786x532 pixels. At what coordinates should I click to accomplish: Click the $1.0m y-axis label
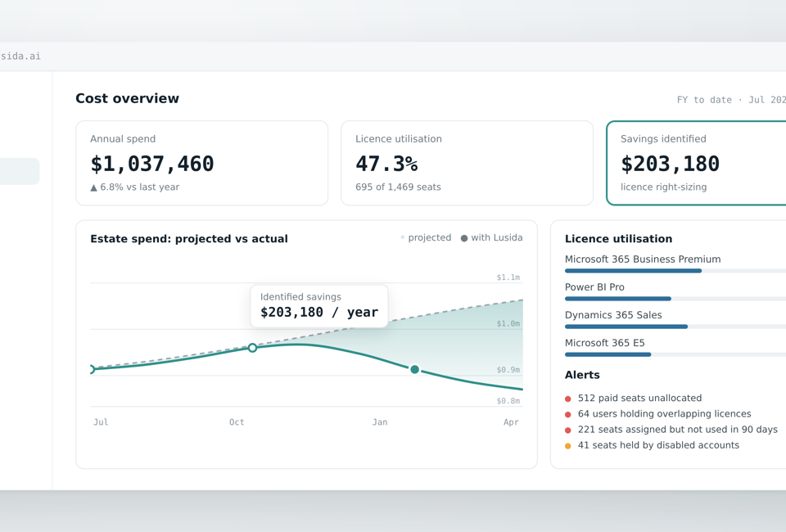pos(508,323)
